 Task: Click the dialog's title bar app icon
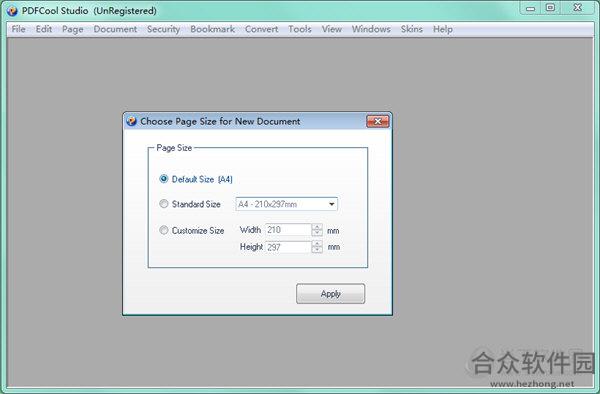131,121
